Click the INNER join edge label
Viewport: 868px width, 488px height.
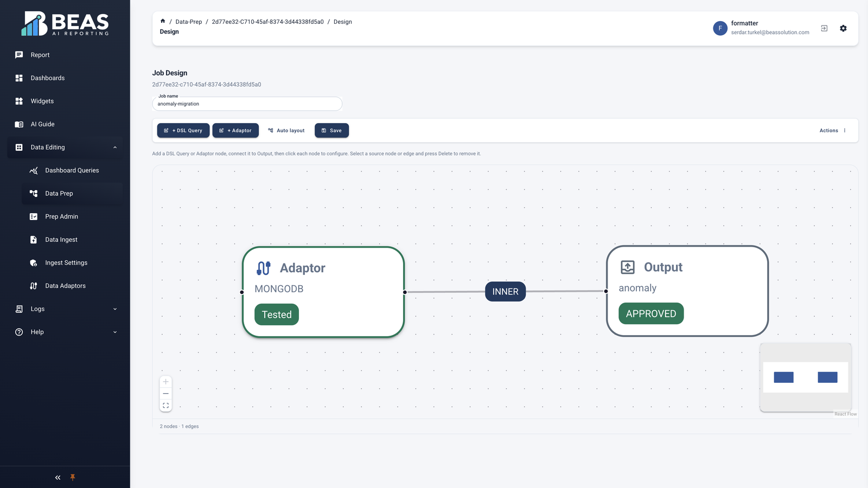coord(505,292)
